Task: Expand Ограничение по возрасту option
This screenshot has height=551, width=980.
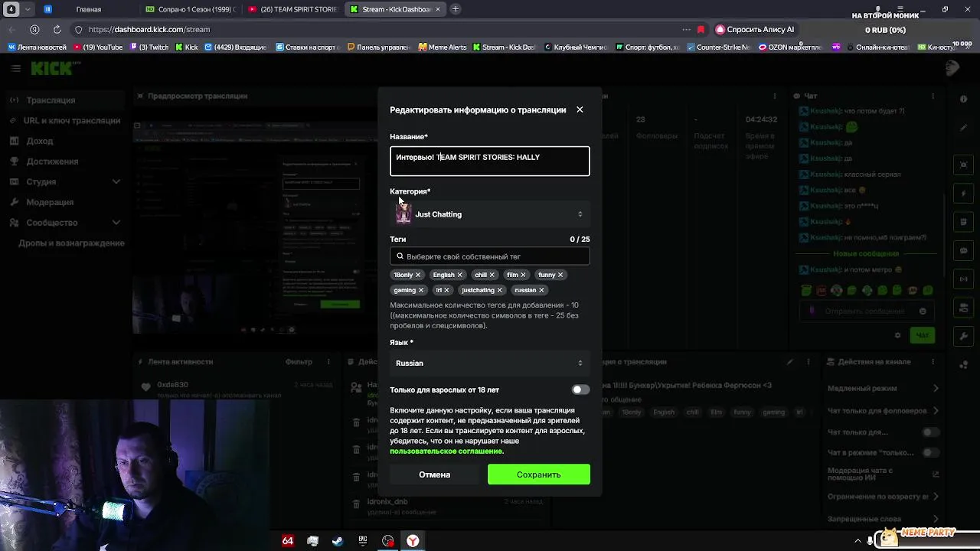Action: [883, 497]
